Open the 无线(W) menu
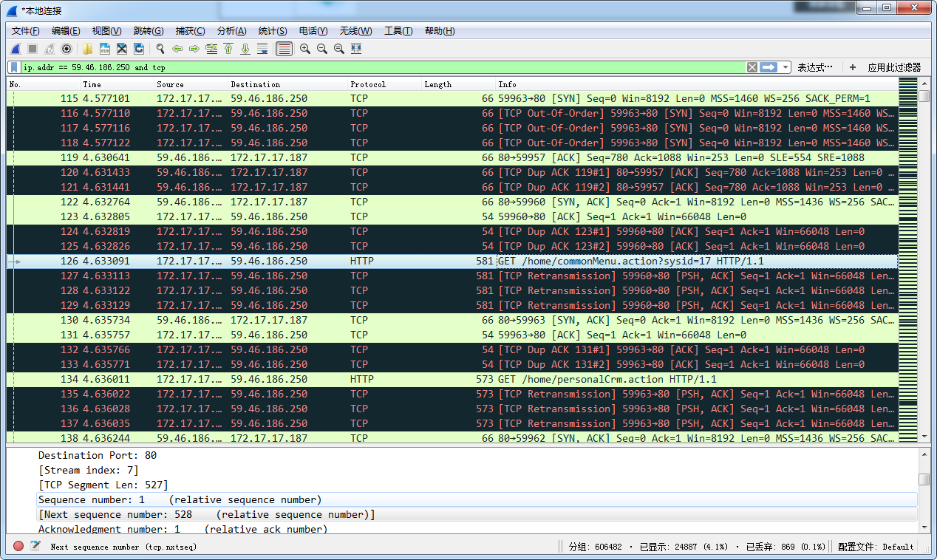The height and width of the screenshot is (560, 937). 355,31
